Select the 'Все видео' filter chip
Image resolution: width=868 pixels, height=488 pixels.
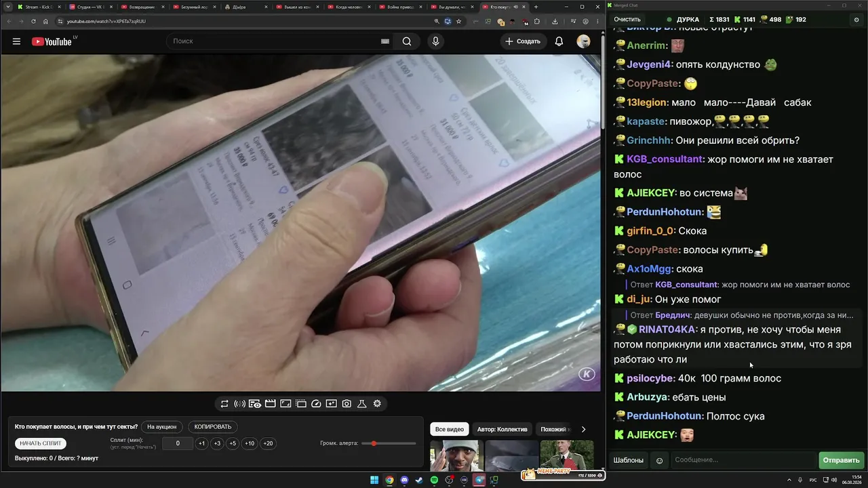[450, 429]
